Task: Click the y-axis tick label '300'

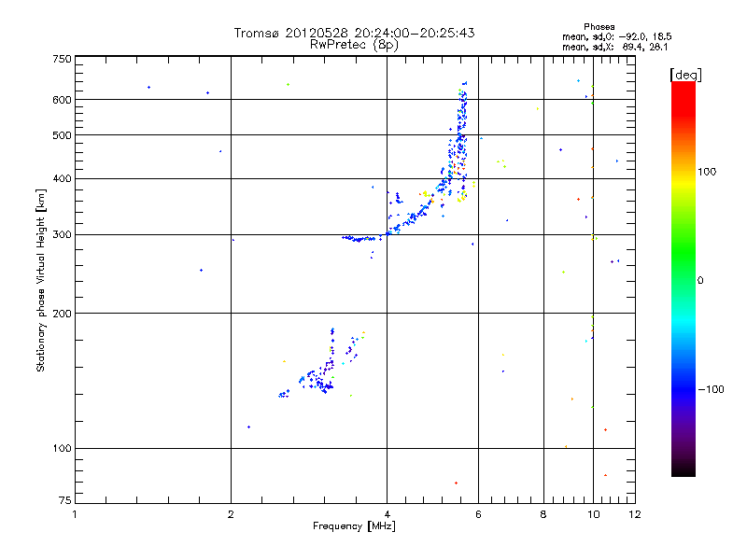Action: pyautogui.click(x=62, y=235)
